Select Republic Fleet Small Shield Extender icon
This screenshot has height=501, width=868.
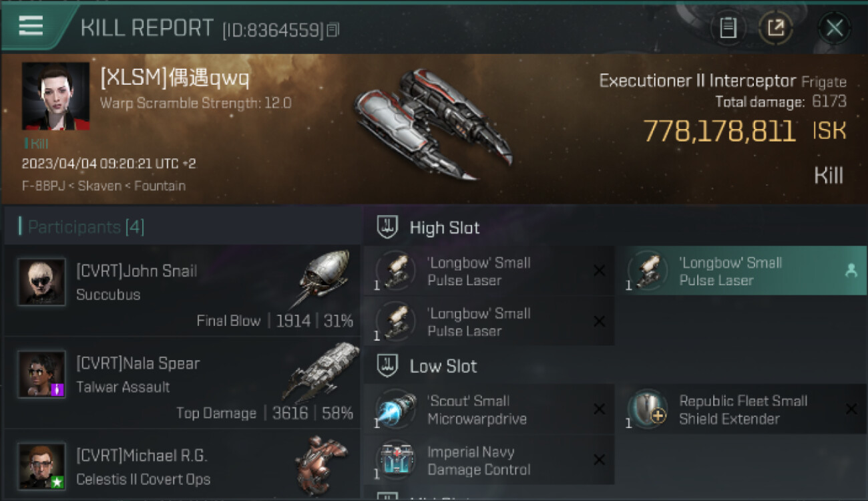point(647,409)
